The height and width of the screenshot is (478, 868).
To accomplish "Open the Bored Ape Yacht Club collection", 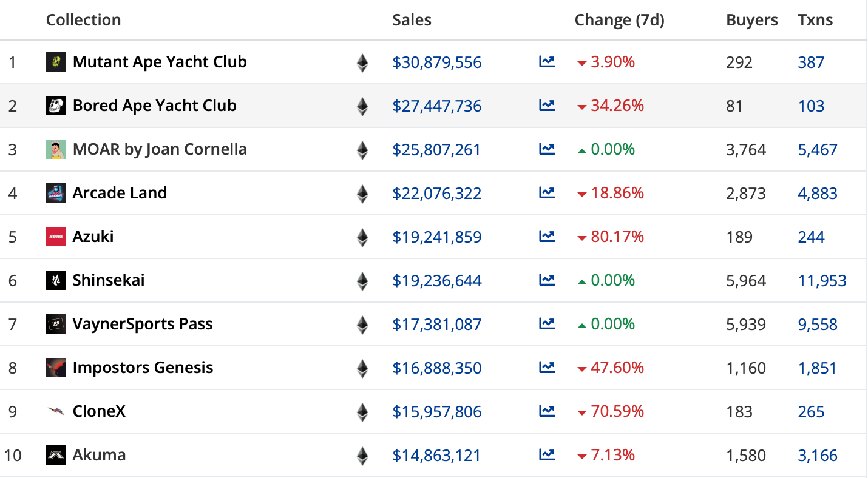I will tap(155, 106).
